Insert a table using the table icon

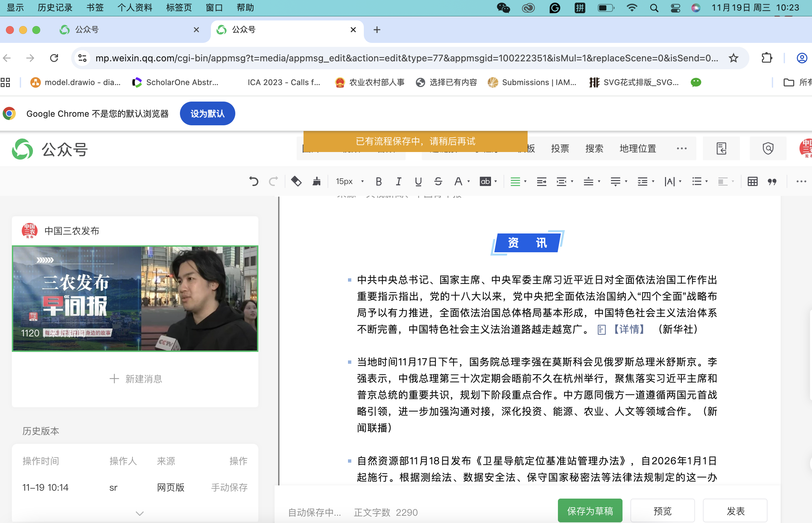point(752,181)
